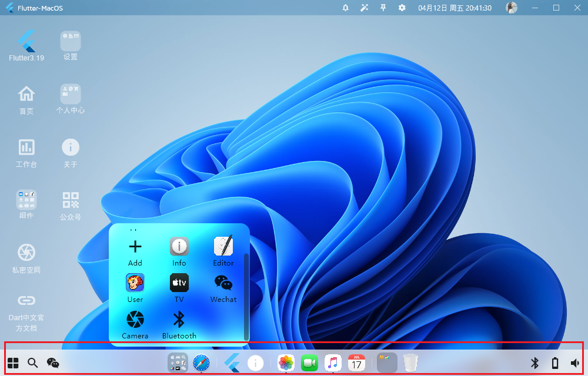Click the date and time display
The image size is (588, 376).
pyautogui.click(x=455, y=8)
